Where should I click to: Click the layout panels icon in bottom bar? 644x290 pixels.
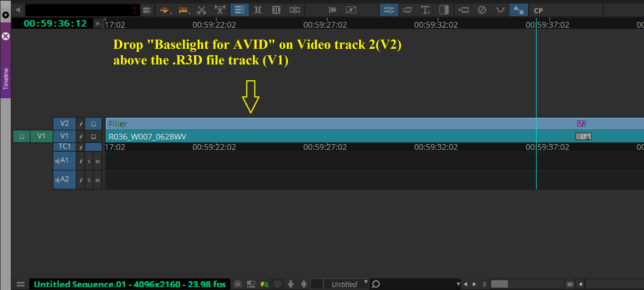coord(252,284)
